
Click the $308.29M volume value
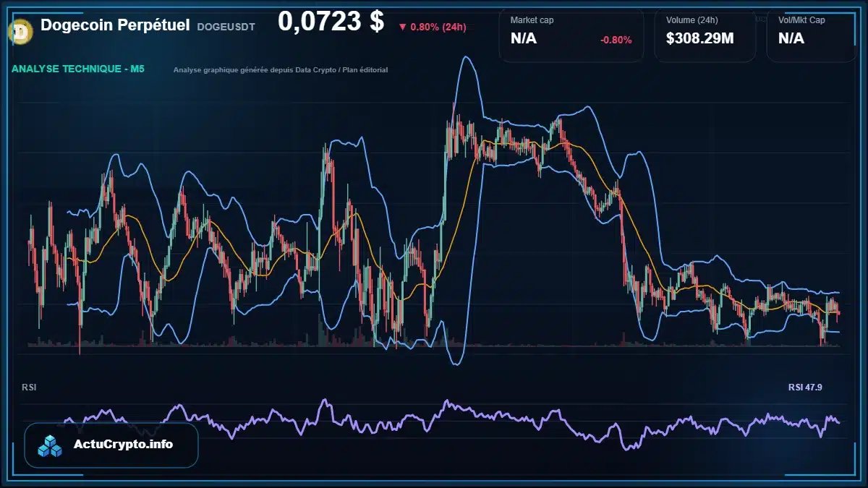(700, 39)
